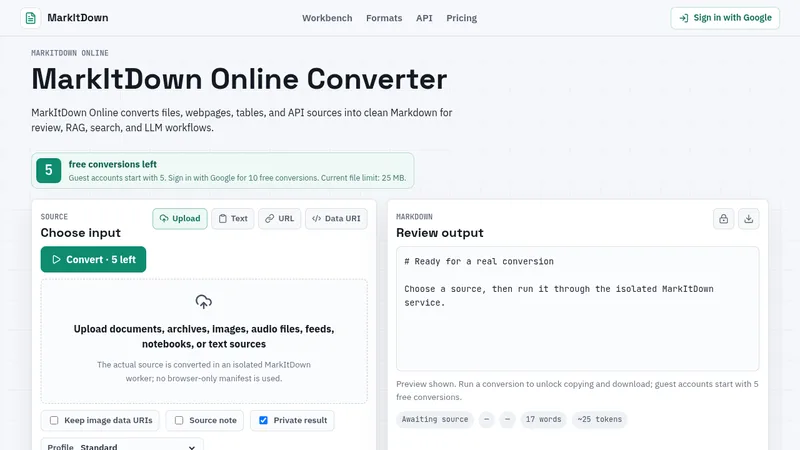Enable Keep image data URIs checkbox
This screenshot has height=450, width=800.
pos(54,420)
